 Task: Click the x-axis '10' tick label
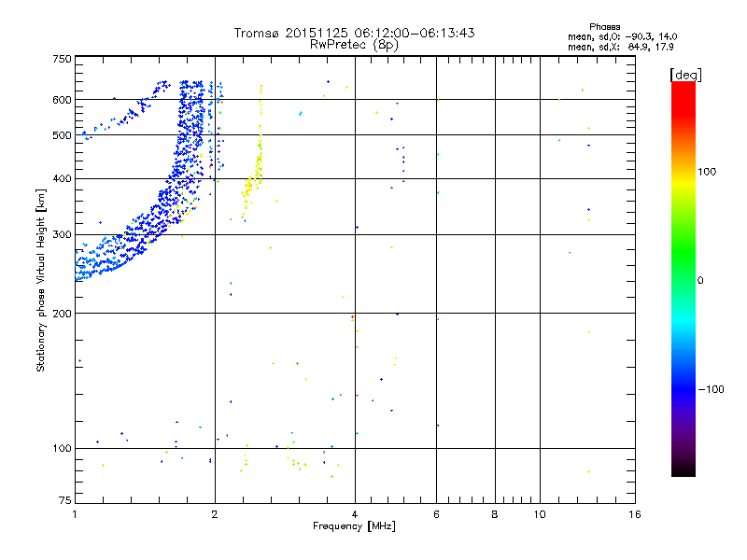pos(540,514)
